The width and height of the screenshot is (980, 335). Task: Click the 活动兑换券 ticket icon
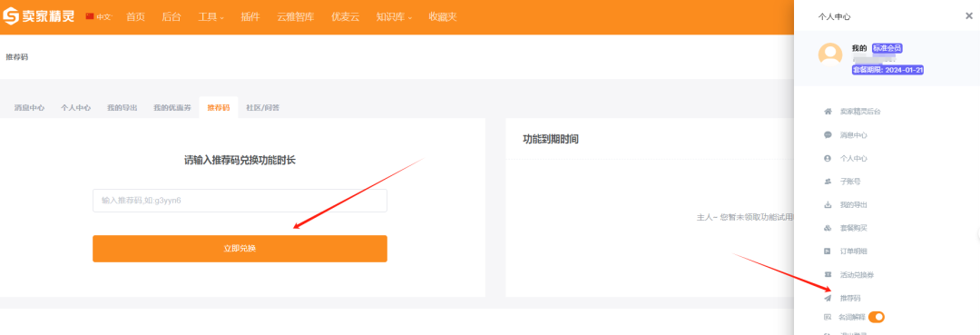[x=828, y=274]
